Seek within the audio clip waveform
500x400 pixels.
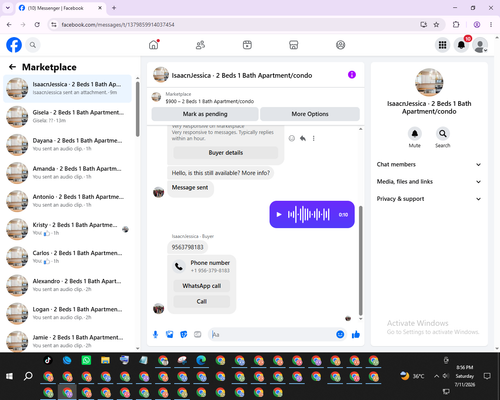[309, 214]
